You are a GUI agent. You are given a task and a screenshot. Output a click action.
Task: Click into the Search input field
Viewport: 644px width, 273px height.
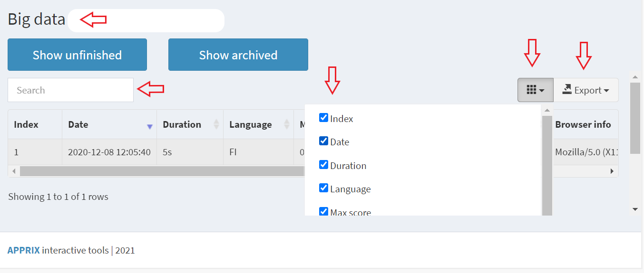(x=70, y=90)
